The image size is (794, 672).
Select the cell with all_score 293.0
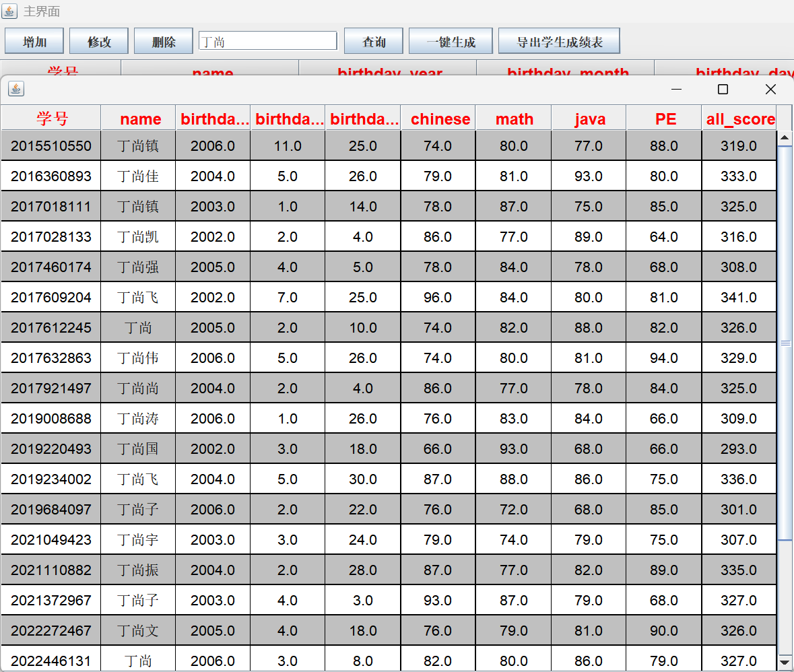tap(739, 449)
